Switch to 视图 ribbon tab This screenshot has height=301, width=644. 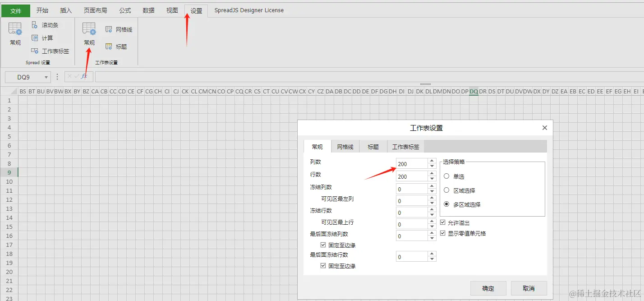coord(172,10)
